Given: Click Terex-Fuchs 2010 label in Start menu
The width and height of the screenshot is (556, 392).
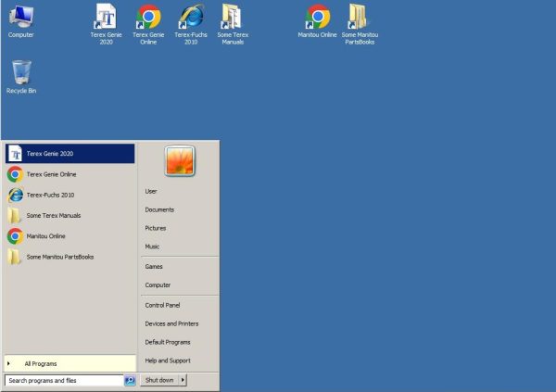Looking at the screenshot, I should click(50, 195).
